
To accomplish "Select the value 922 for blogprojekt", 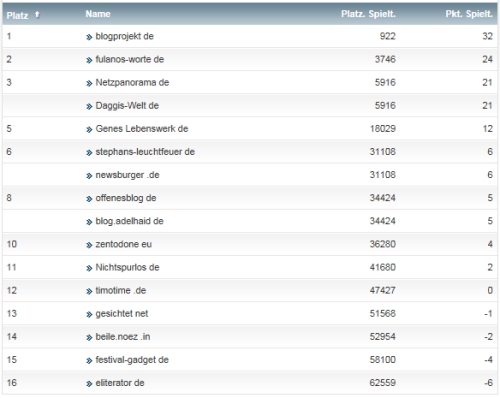I will click(388, 36).
